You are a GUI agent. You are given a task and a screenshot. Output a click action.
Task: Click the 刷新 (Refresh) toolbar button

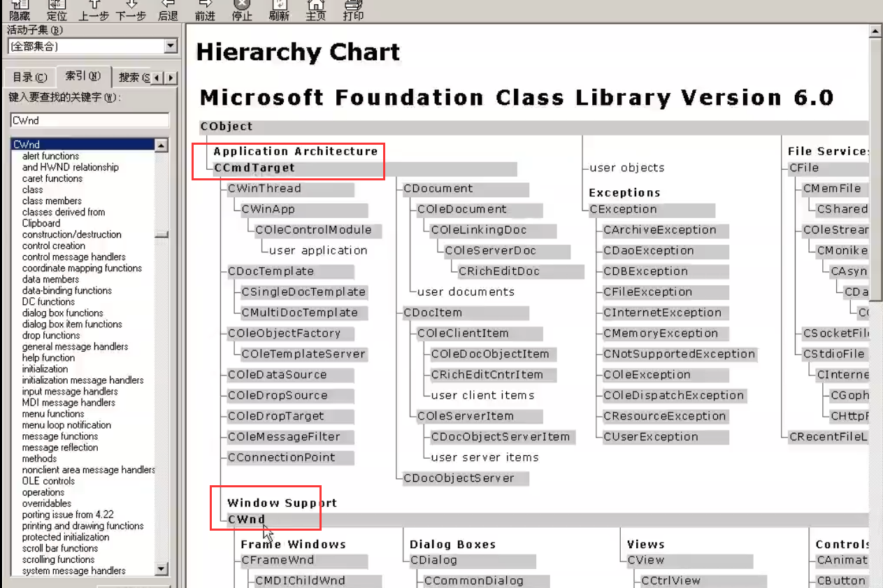point(279,10)
